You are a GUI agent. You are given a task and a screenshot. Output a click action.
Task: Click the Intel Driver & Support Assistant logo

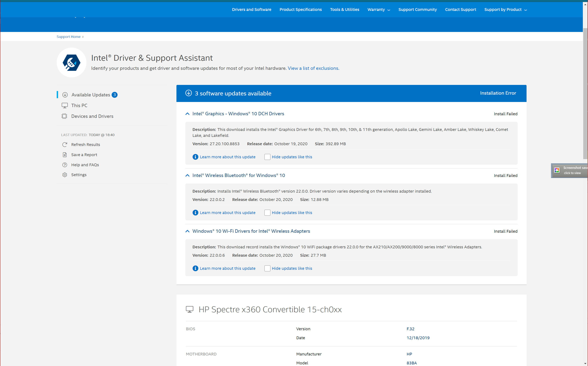[x=71, y=62]
